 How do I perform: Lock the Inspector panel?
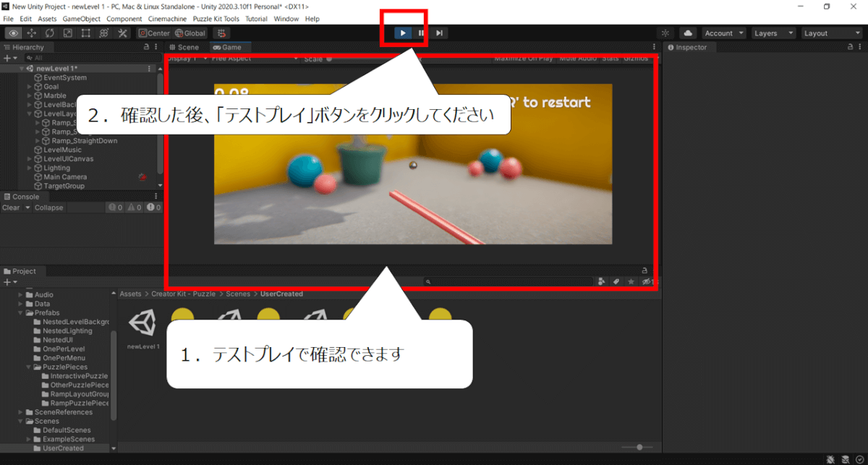tap(851, 47)
